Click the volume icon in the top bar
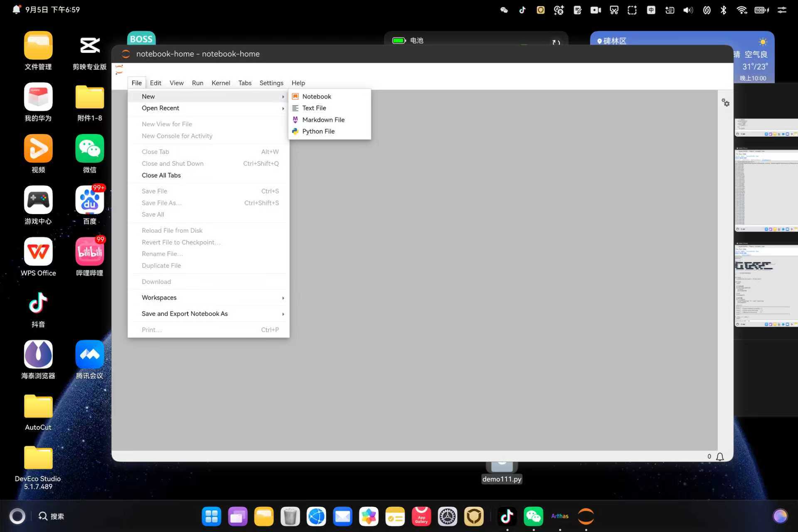The image size is (798, 532). click(688, 10)
